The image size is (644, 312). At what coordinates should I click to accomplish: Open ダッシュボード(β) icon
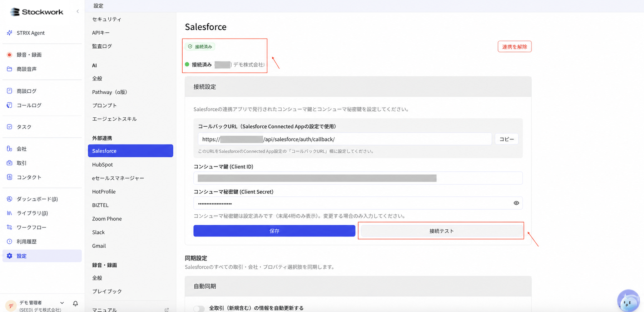10,199
